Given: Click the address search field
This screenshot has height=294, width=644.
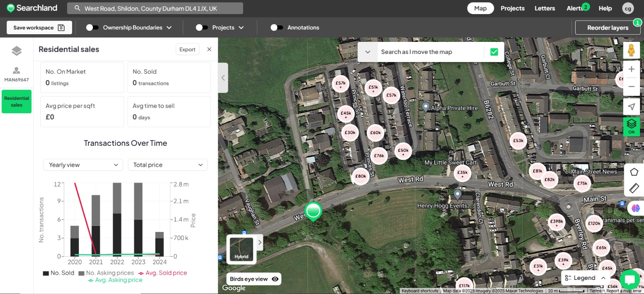Looking at the screenshot, I should [x=155, y=8].
